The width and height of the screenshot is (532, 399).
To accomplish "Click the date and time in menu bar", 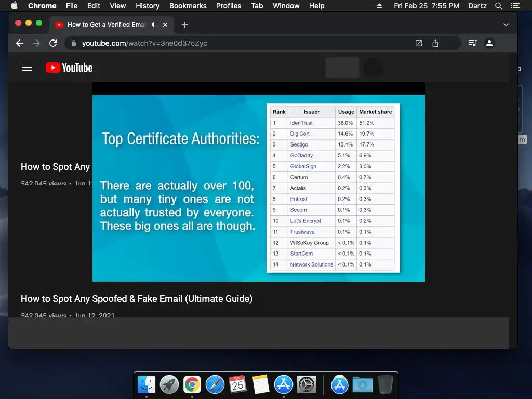I will click(x=427, y=6).
